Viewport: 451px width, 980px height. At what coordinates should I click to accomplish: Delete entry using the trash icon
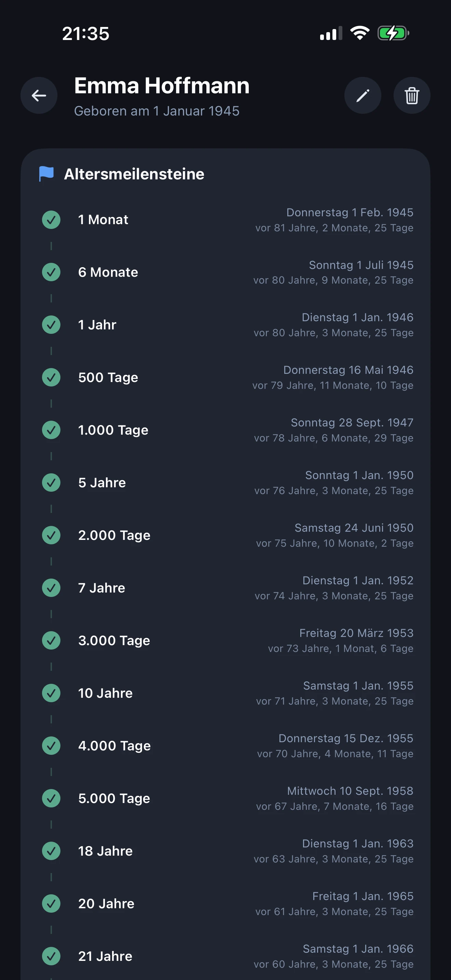click(x=411, y=95)
